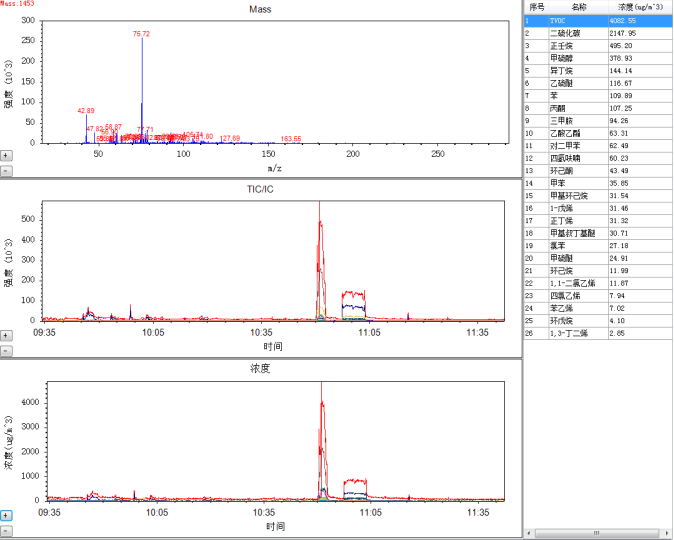Select the 1-戊烯 row
Image resolution: width=674 pixels, height=540 pixels.
[x=598, y=208]
